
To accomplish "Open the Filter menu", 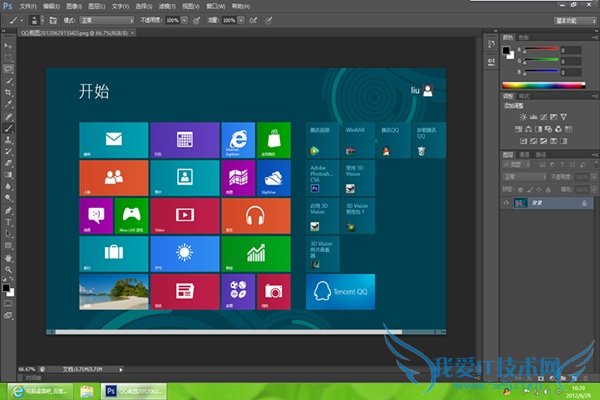I will coord(167,6).
